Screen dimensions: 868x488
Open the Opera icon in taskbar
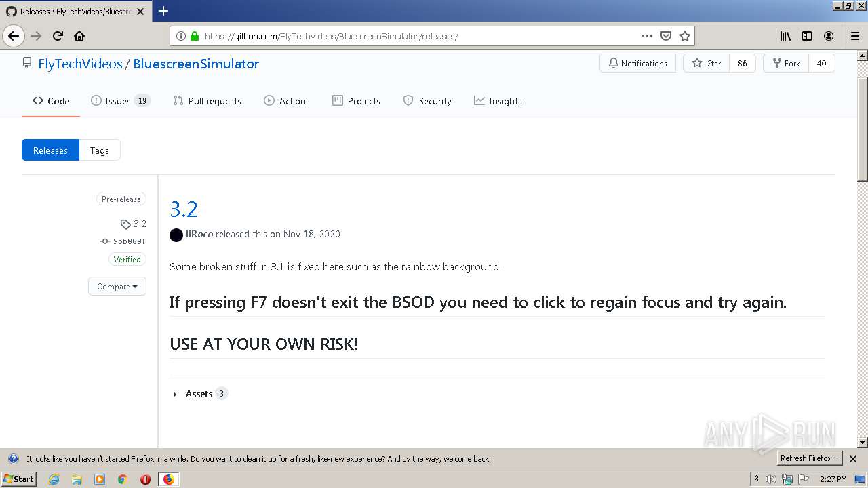[x=145, y=479]
